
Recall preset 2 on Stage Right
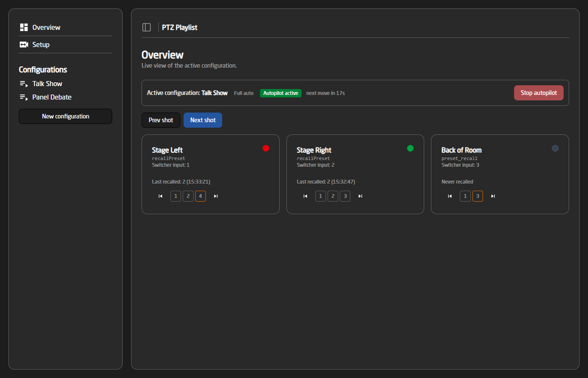click(333, 196)
